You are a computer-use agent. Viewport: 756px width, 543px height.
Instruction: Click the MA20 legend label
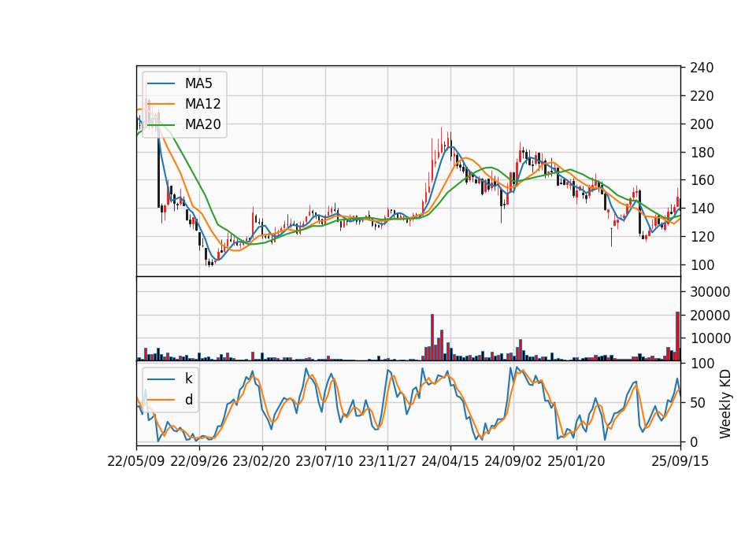pos(202,124)
